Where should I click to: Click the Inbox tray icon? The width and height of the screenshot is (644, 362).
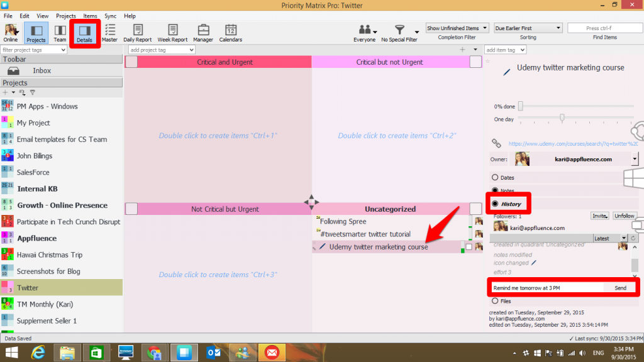(14, 71)
